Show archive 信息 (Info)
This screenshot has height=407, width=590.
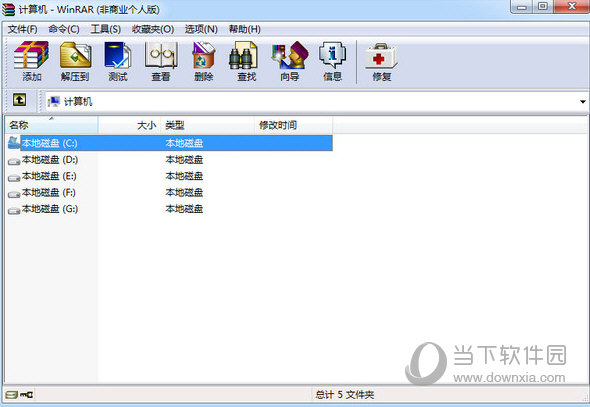click(x=333, y=61)
